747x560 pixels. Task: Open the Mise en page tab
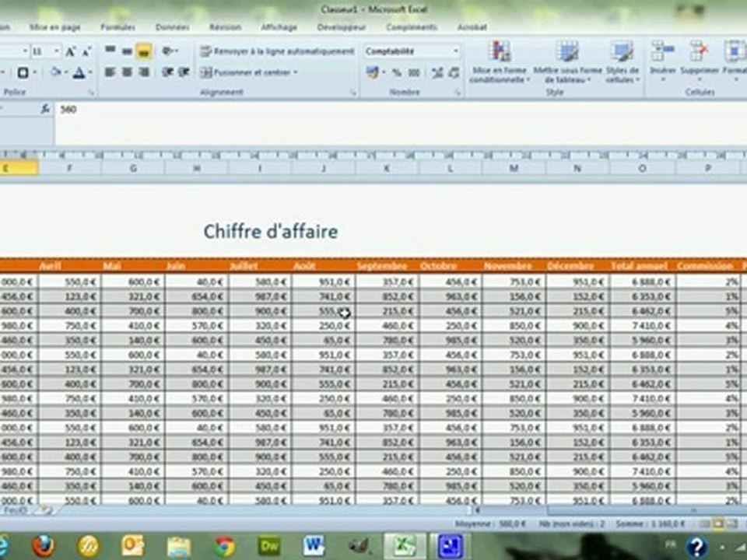[x=54, y=27]
